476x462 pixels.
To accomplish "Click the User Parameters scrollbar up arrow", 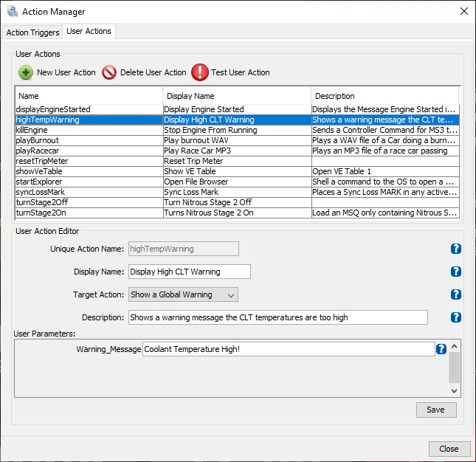I will tap(454, 346).
